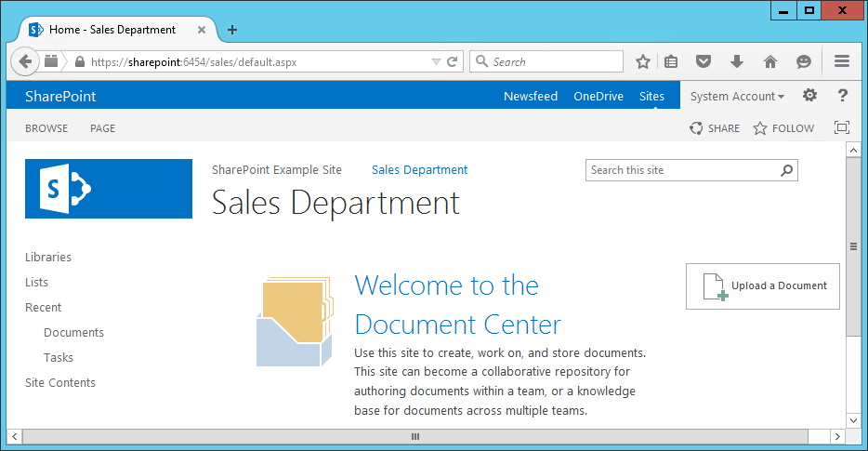Open Sites in the suite bar
Viewport: 868px width, 451px height.
tap(651, 96)
